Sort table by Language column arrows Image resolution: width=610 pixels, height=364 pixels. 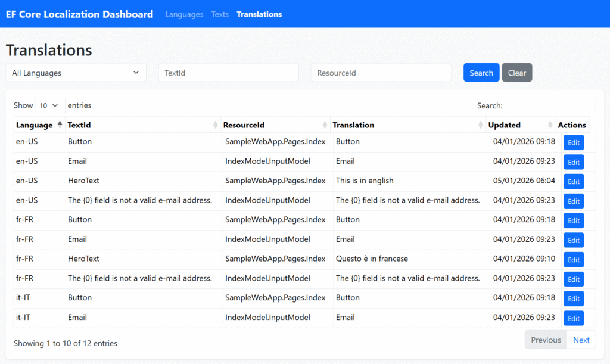click(59, 125)
